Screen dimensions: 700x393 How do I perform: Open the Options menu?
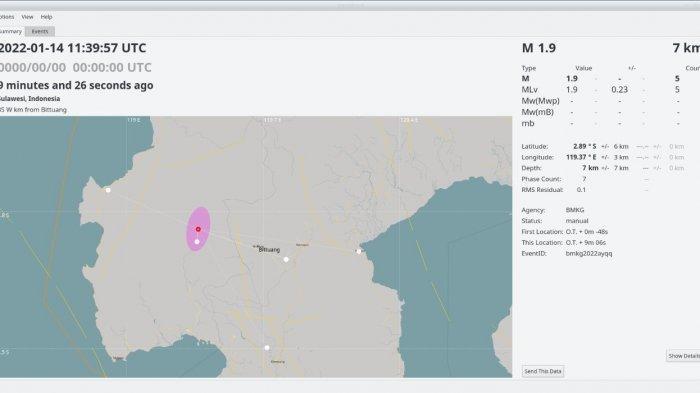(x=6, y=17)
